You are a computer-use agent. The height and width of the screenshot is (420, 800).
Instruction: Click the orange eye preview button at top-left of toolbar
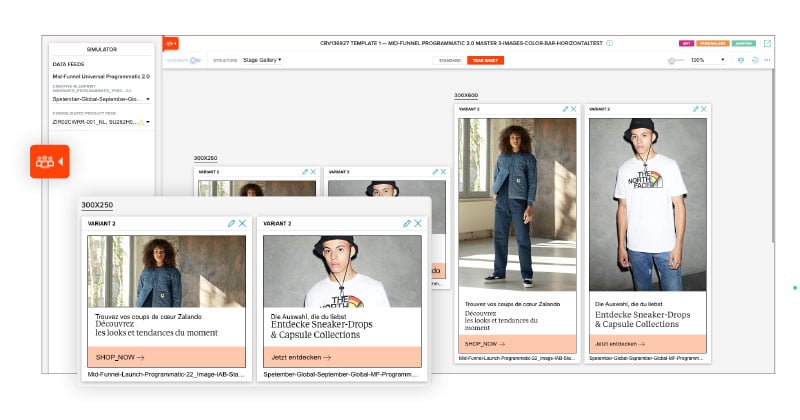[x=171, y=44]
